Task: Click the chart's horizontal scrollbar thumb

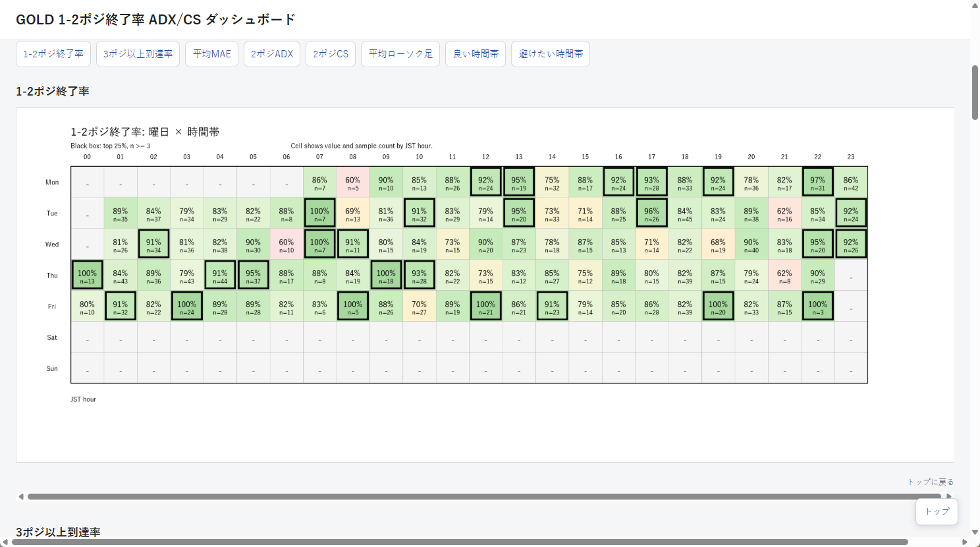Action: point(484,496)
